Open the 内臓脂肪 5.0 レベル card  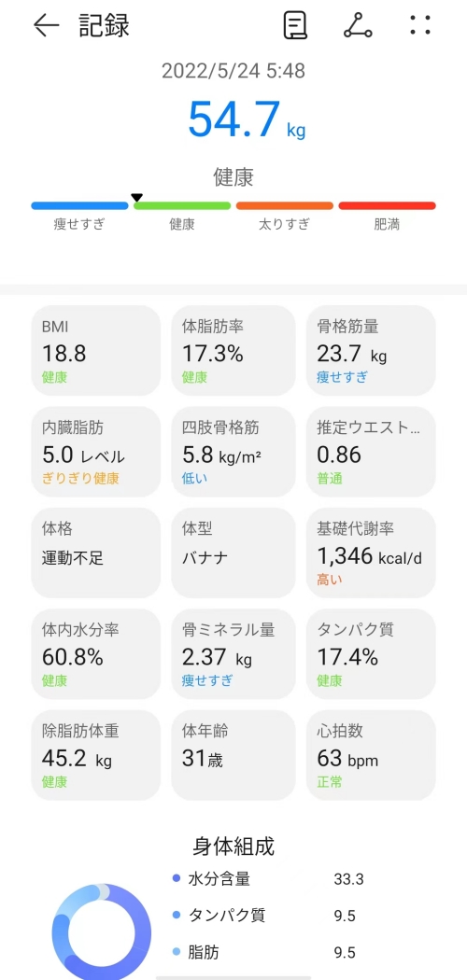95,452
